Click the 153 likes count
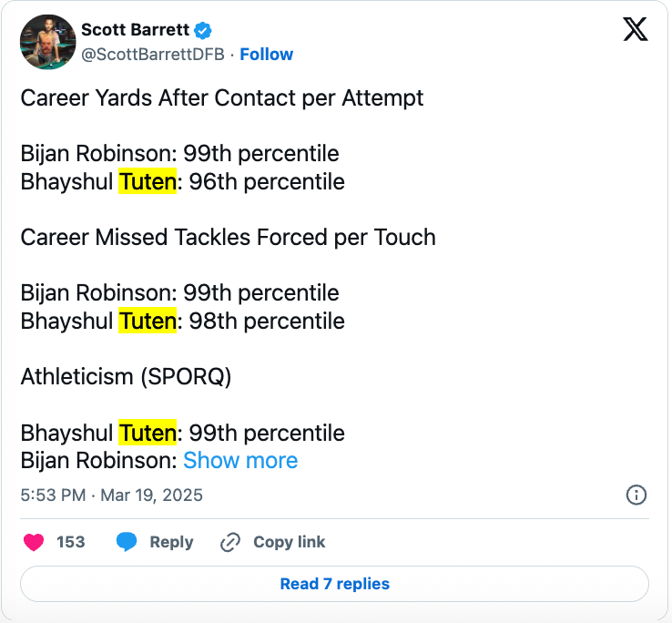The image size is (672, 623). pos(70,542)
